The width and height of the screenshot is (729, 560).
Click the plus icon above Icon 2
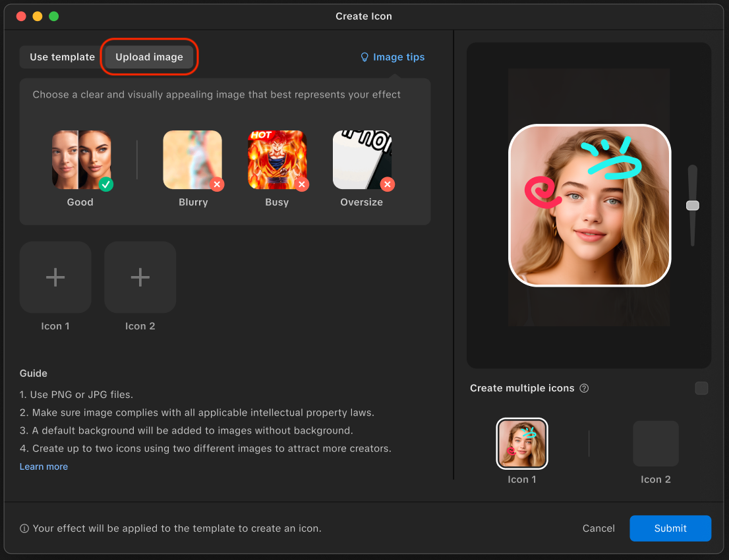[140, 277]
